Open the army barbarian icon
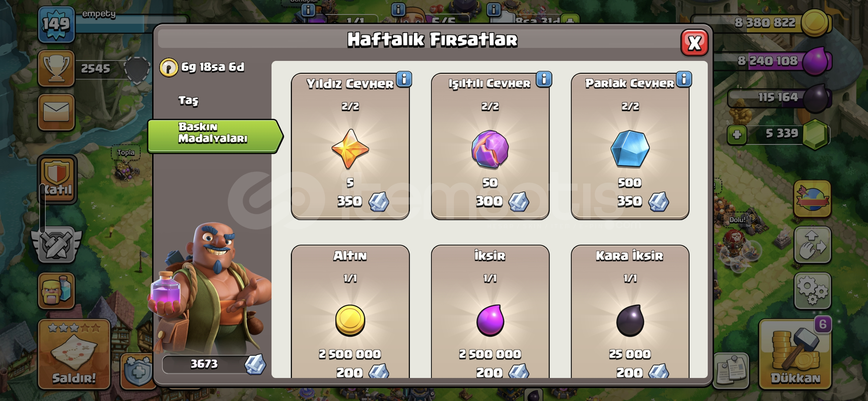The width and height of the screenshot is (868, 401). (56, 291)
